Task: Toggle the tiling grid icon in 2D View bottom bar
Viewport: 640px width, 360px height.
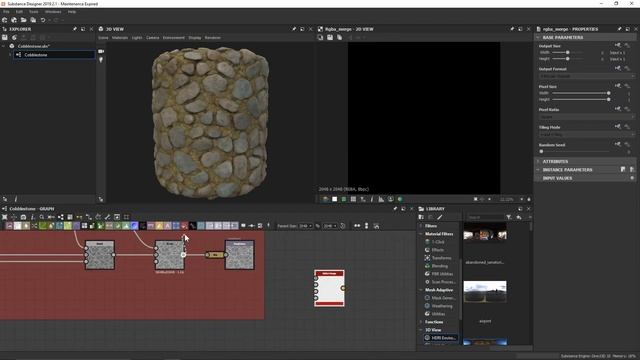Action: click(353, 199)
